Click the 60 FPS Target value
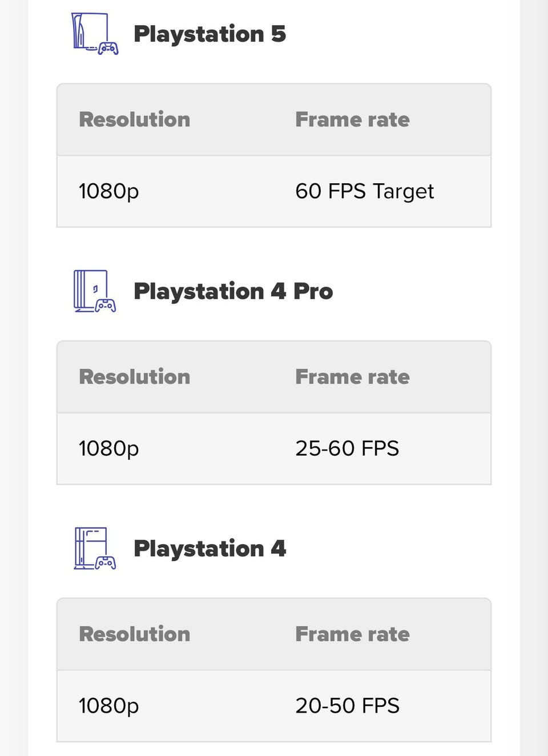Screen dimensions: 548x756 (364, 191)
